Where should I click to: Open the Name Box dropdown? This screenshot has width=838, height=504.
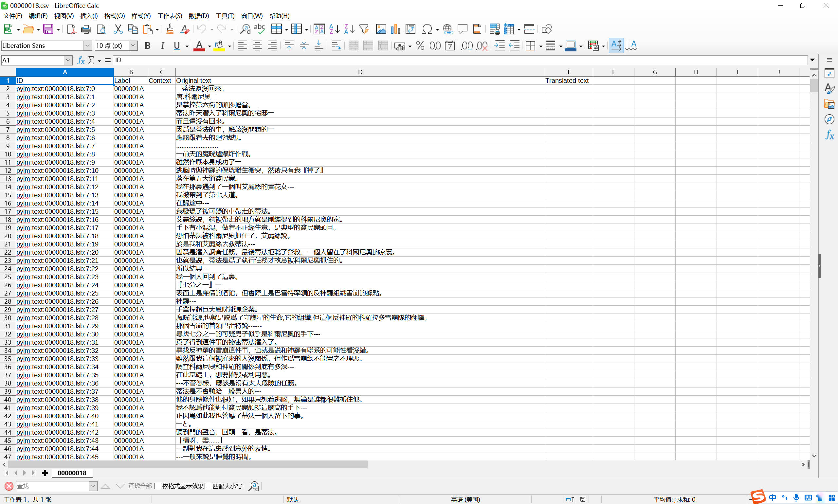pyautogui.click(x=68, y=60)
